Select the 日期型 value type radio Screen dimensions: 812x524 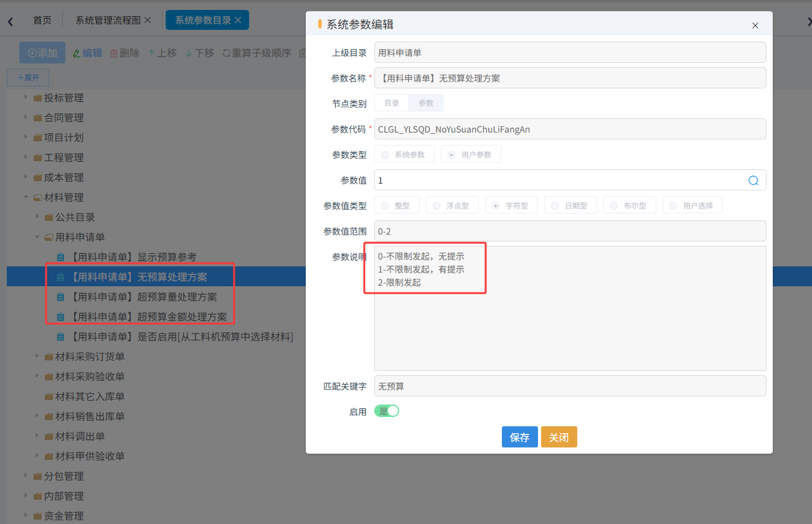coord(570,205)
